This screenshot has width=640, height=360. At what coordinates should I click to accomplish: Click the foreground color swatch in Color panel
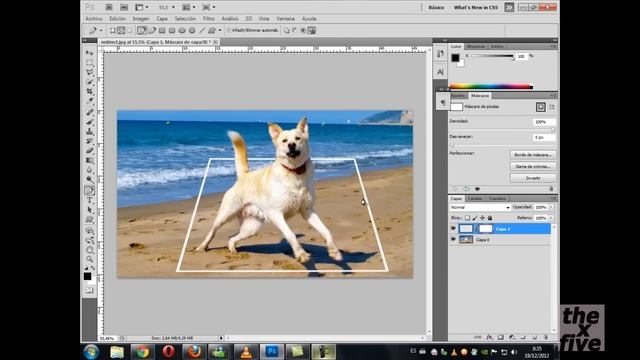coord(455,58)
